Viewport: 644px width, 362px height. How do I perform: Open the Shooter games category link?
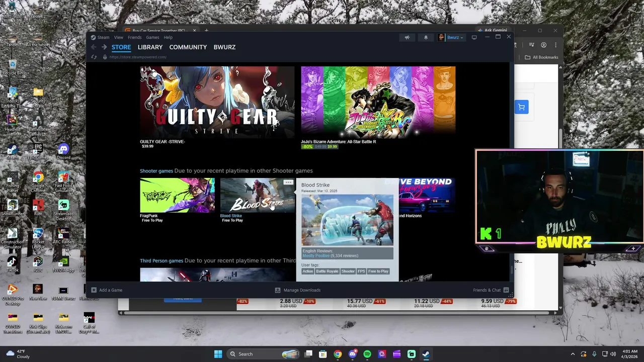[x=156, y=171]
